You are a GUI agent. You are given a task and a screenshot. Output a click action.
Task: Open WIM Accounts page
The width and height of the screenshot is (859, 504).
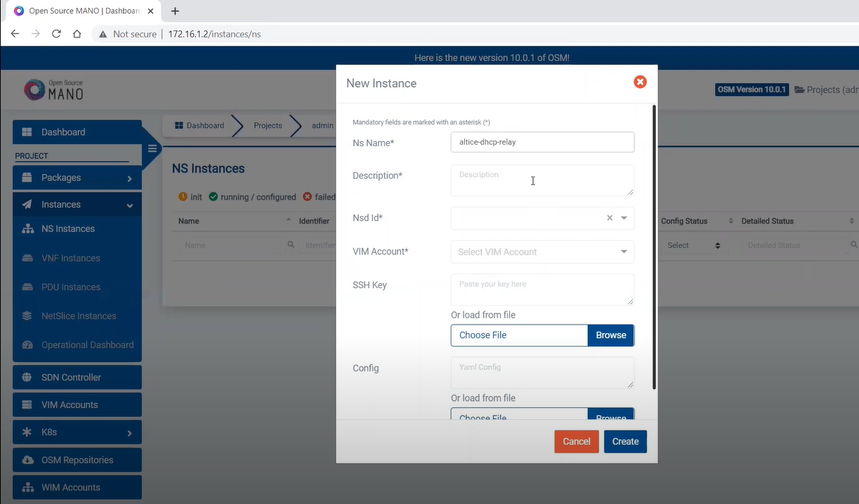click(77, 488)
